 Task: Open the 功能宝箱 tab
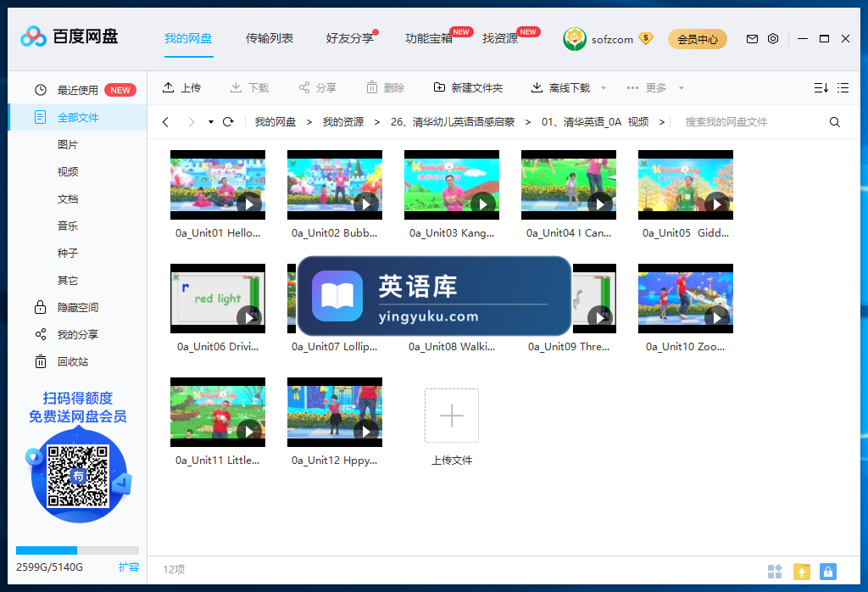point(429,38)
